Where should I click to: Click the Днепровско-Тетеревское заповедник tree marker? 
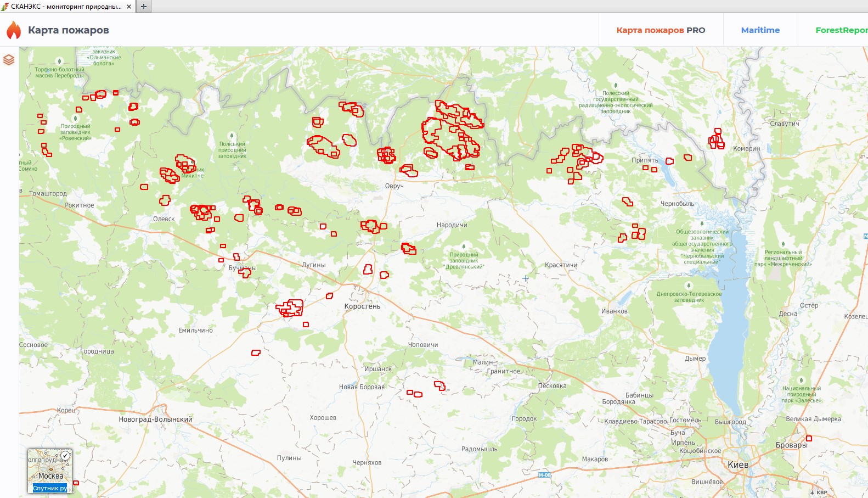pyautogui.click(x=689, y=286)
